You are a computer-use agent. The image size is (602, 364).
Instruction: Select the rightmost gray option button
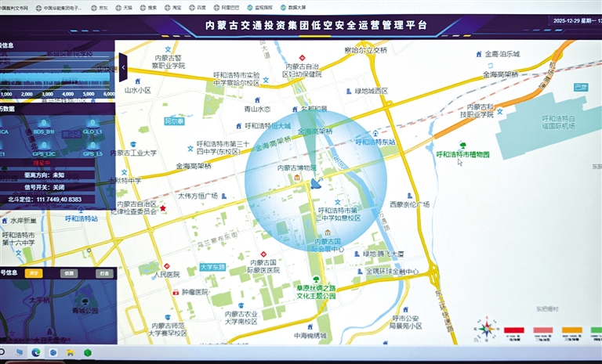(103, 274)
